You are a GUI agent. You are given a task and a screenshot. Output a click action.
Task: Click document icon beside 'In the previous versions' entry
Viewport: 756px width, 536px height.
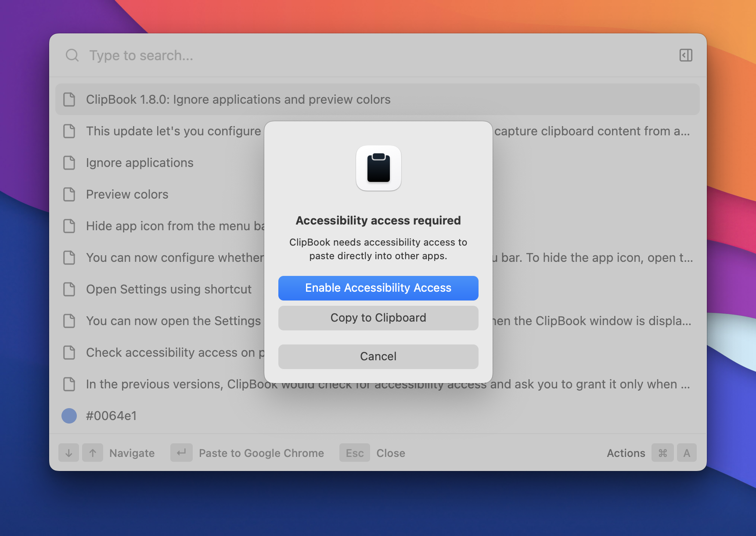(x=69, y=384)
